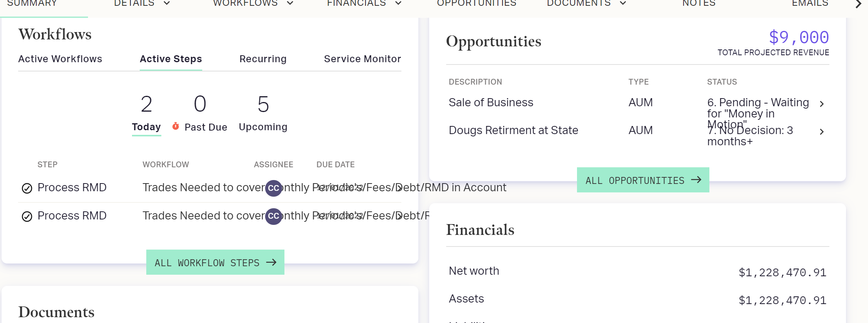Open the Sale of Business opportunity chevron
Image resolution: width=868 pixels, height=323 pixels.
click(x=822, y=104)
